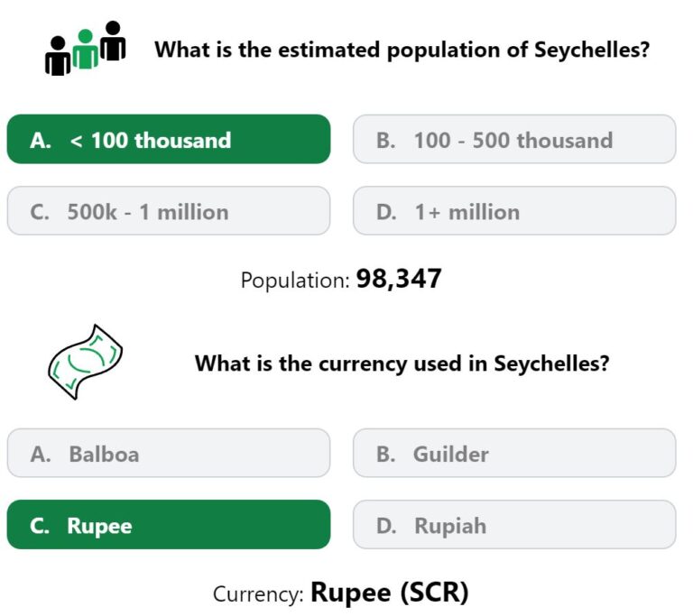Select Guilder answer option
This screenshot has width=693, height=616.
[x=514, y=453]
